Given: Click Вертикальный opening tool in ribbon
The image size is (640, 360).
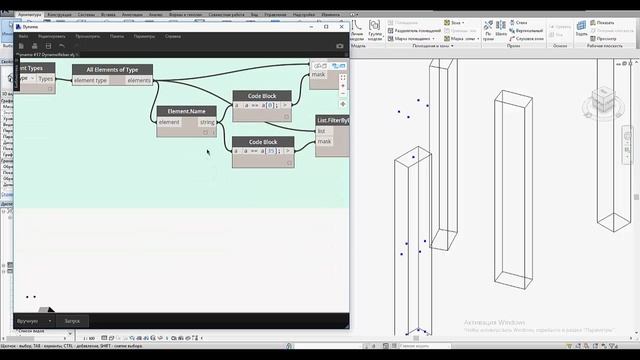Looking at the screenshot, I should [526, 31].
